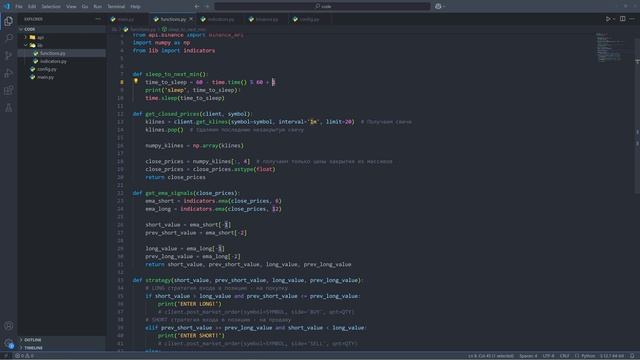Screen dimensions: 640x360
Task: Click the code minimap preview
Action: [x=610, y=47]
